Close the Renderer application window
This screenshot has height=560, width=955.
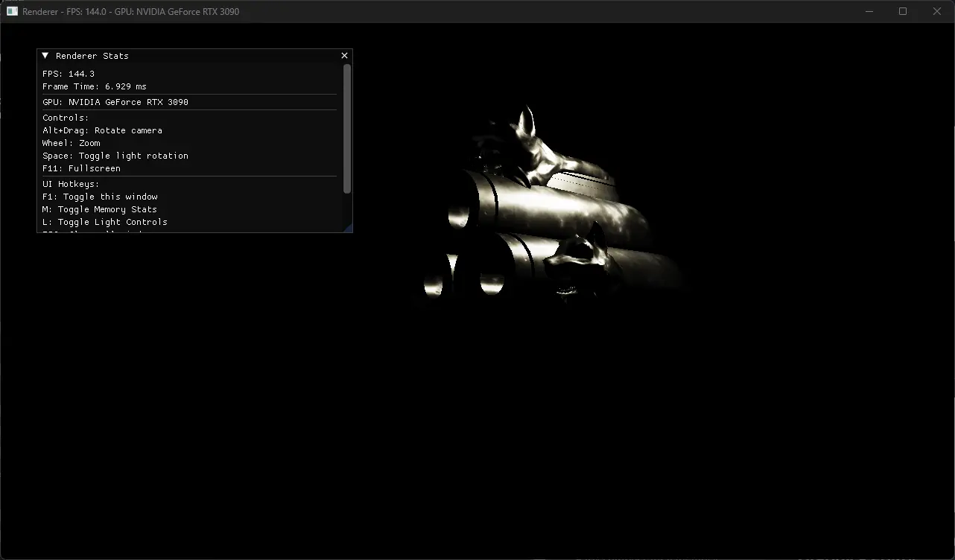click(937, 11)
